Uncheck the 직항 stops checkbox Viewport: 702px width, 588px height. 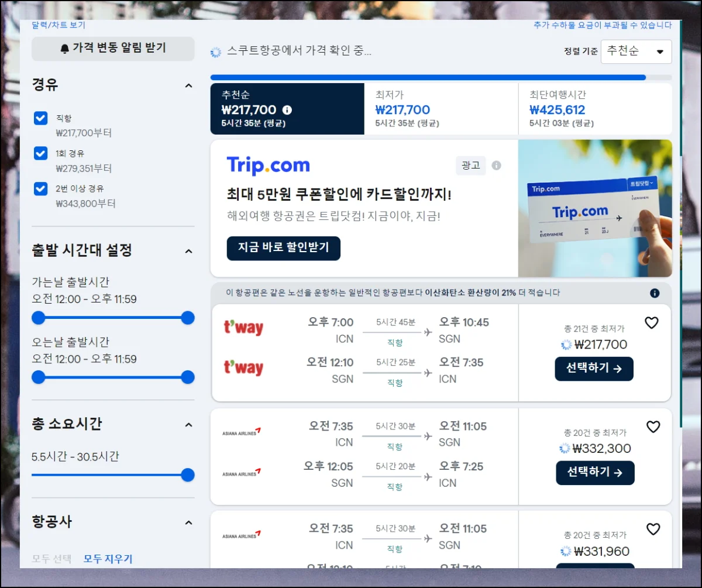pyautogui.click(x=40, y=118)
